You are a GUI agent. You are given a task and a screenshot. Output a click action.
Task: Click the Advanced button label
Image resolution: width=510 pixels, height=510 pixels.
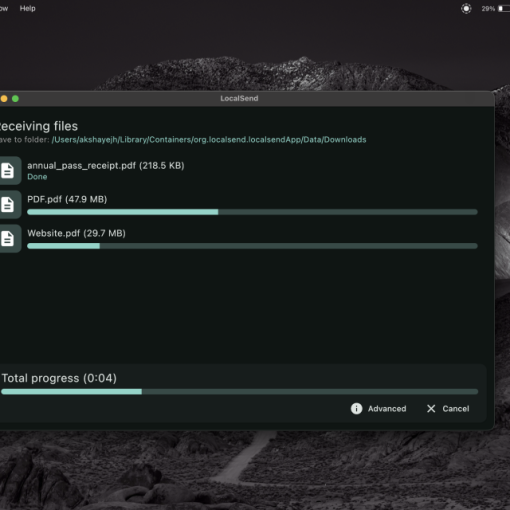point(387,409)
